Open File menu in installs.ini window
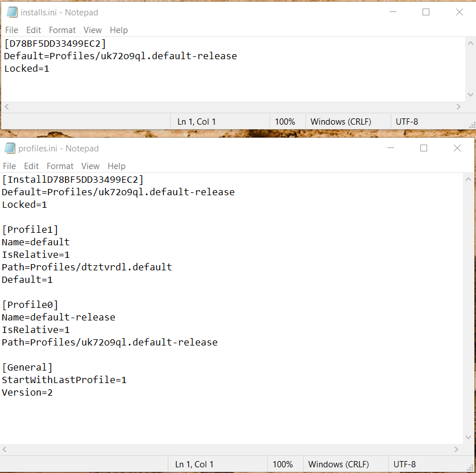This screenshot has height=473, width=476. pos(11,30)
